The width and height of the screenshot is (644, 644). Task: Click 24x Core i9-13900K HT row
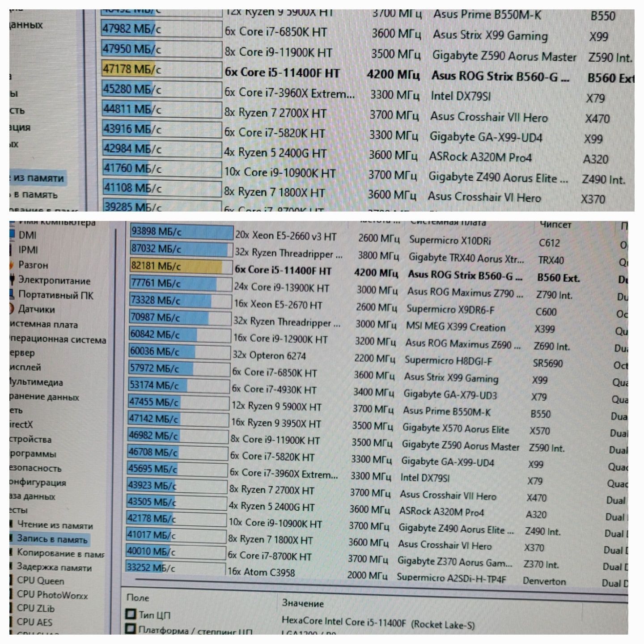[x=282, y=288]
